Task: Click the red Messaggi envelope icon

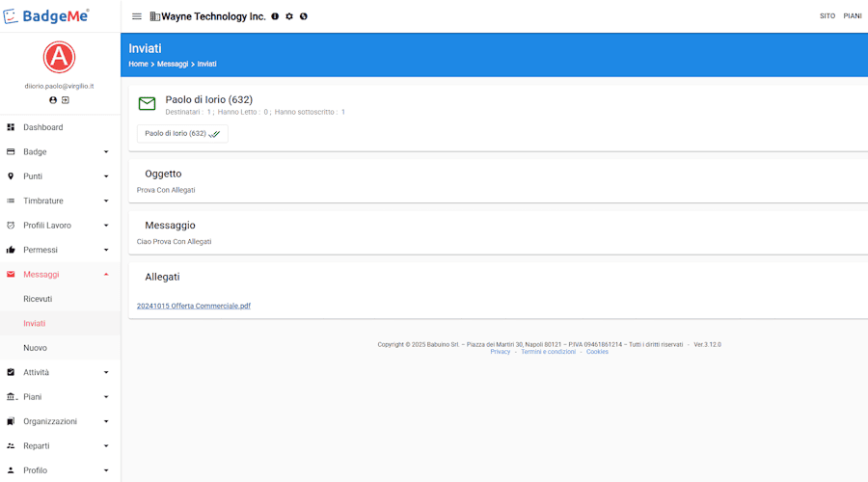Action: (11, 275)
